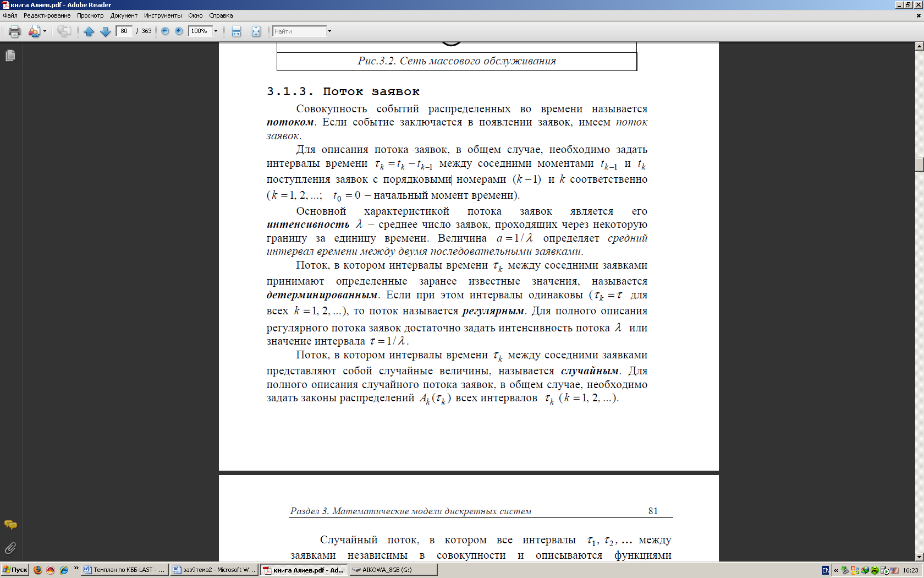Expand hidden tray icons with the chevron

(x=836, y=570)
